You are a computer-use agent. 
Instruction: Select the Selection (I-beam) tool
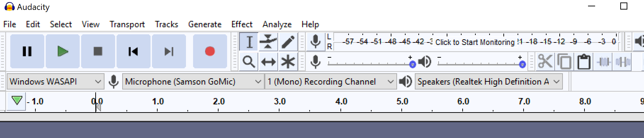click(249, 42)
